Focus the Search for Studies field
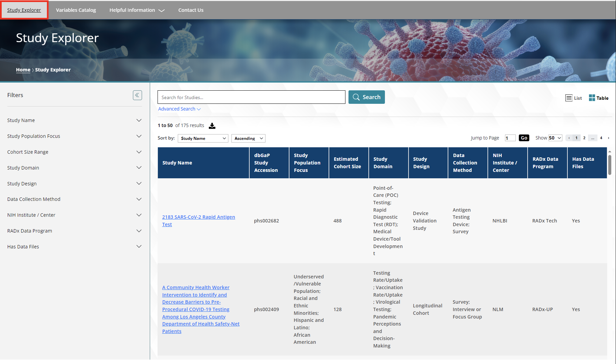The height and width of the screenshot is (364, 616). (251, 97)
